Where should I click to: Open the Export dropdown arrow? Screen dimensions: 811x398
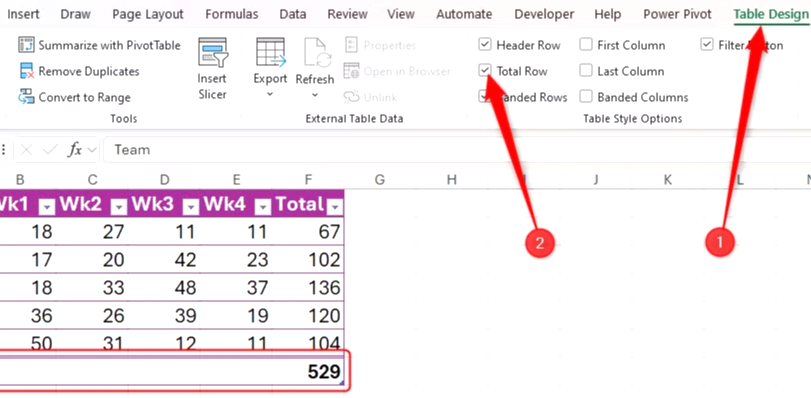[270, 95]
